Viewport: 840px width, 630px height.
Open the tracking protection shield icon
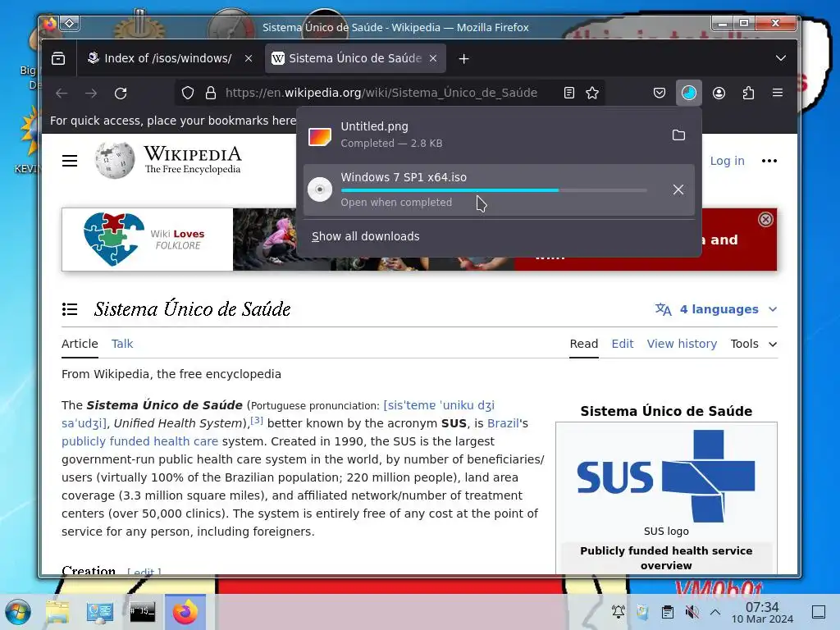point(188,94)
